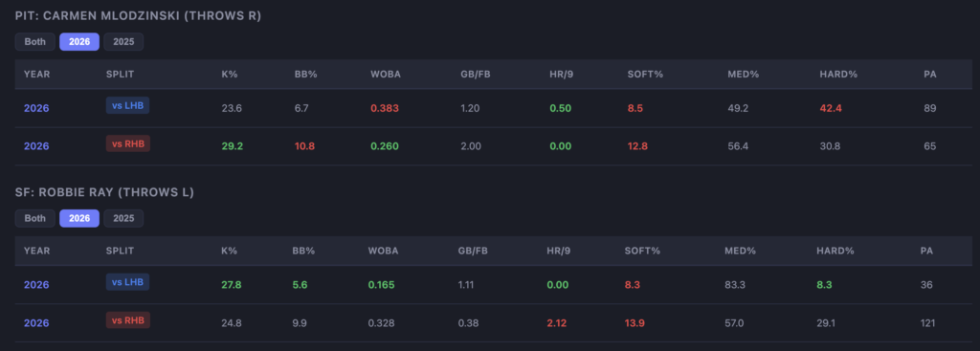980x351 pixels.
Task: Click BB% value 10.8
Action: [304, 146]
